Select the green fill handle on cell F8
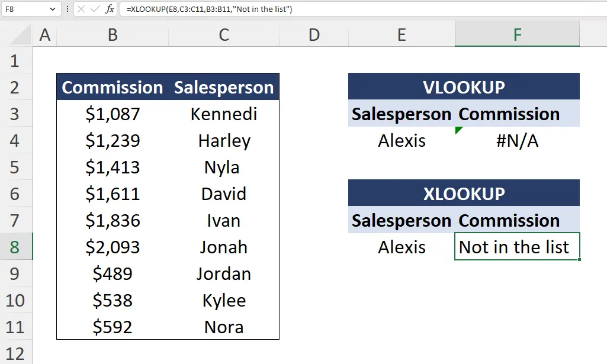The height and width of the screenshot is (364, 607). tap(580, 259)
